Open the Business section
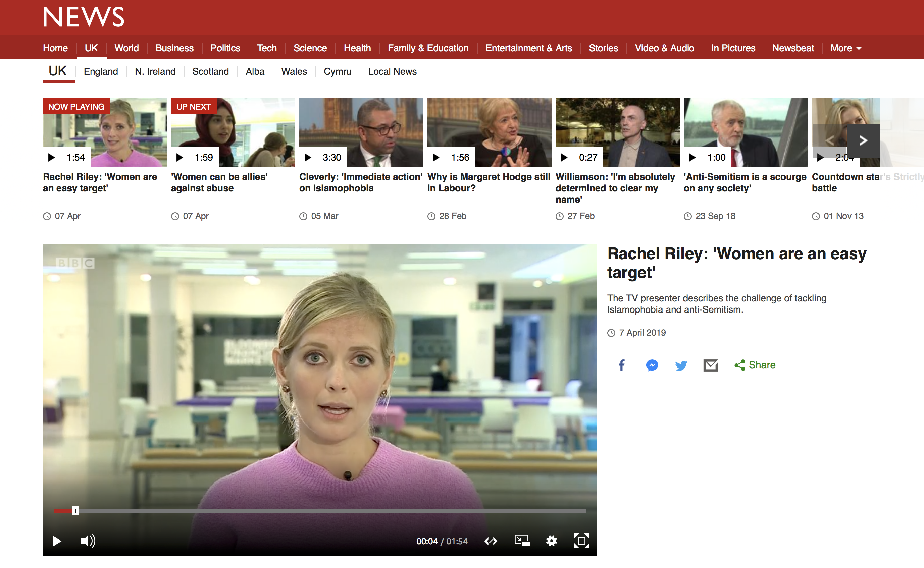924x568 pixels. coord(174,48)
